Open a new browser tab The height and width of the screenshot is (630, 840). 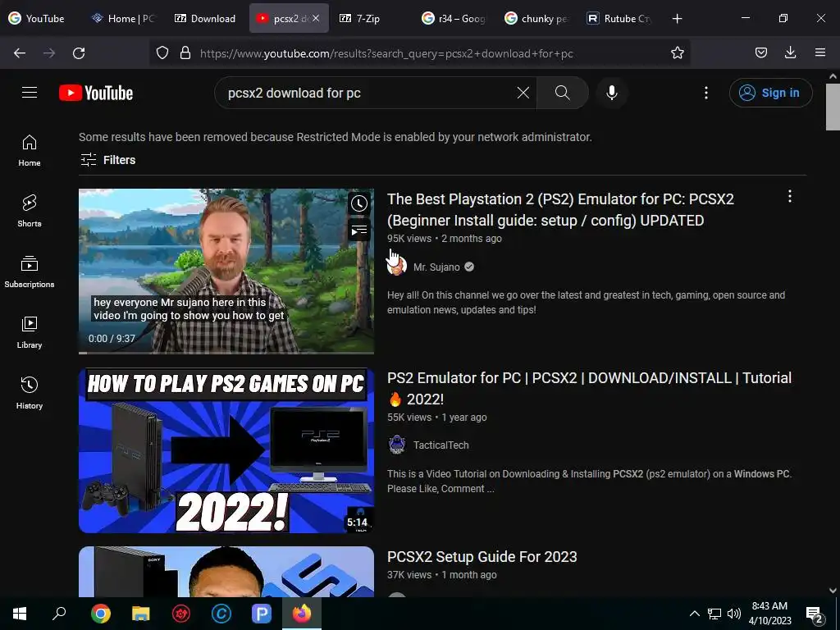click(677, 18)
